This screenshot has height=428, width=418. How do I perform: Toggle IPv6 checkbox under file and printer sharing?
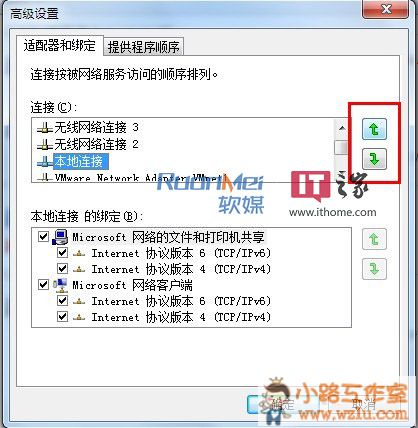[62, 253]
